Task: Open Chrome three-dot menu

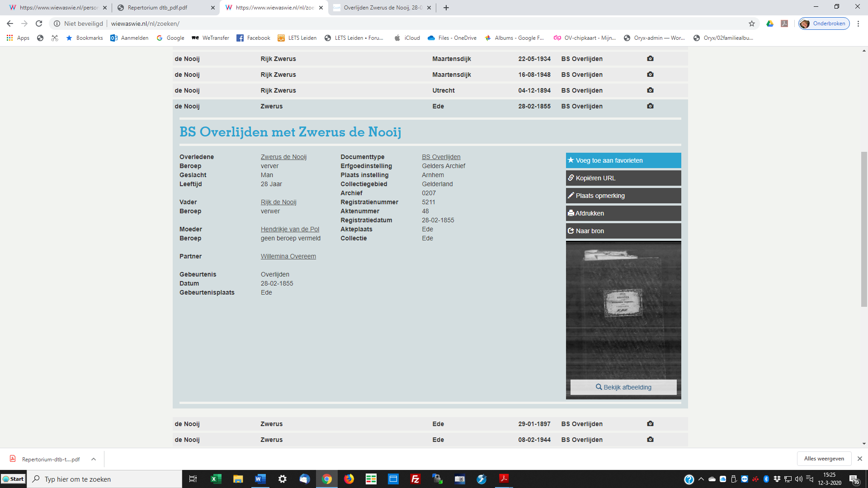Action: 858,23
